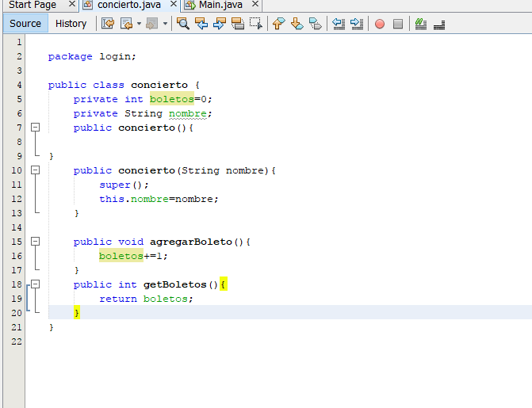This screenshot has width=532, height=408.
Task: Collapse the concierto() constructor fold at line 7
Action: tap(36, 128)
